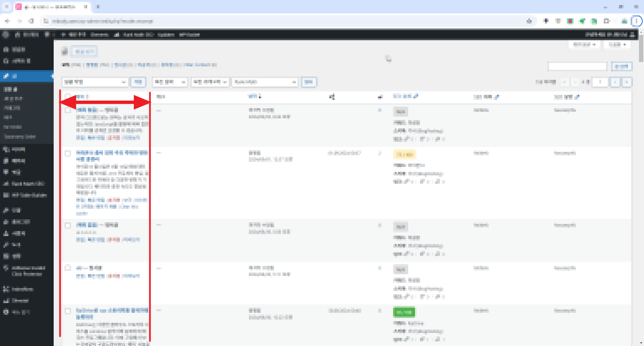This screenshot has height=346, width=644.
Task: Click the Search Posts button
Action: [x=622, y=66]
